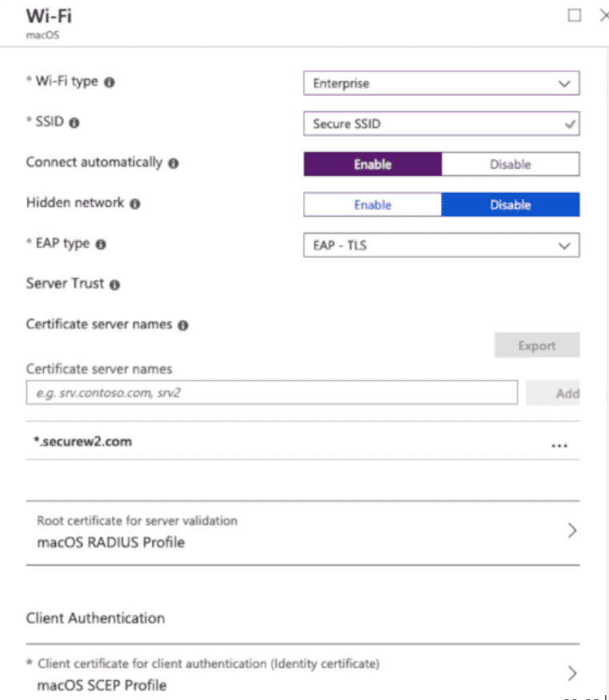This screenshot has width=609, height=700.
Task: Click the Certificate server names info icon
Action: click(x=183, y=326)
